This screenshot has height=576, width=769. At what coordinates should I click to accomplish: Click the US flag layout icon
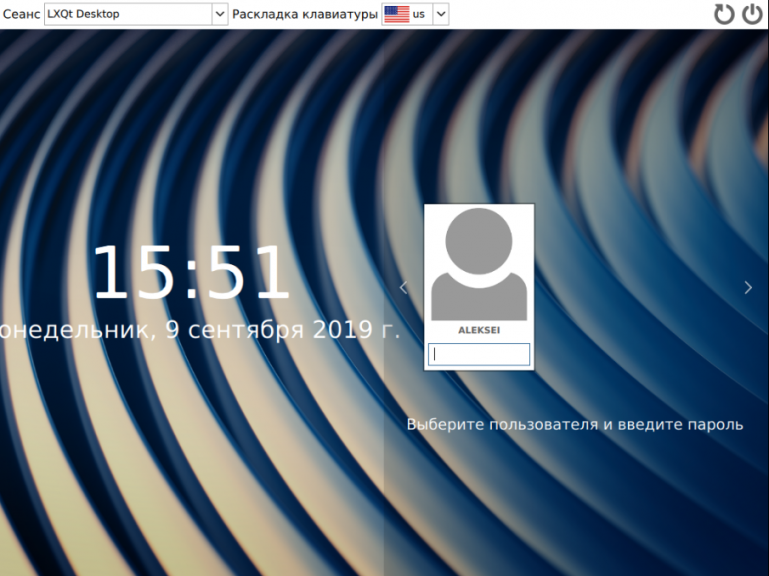tap(397, 14)
